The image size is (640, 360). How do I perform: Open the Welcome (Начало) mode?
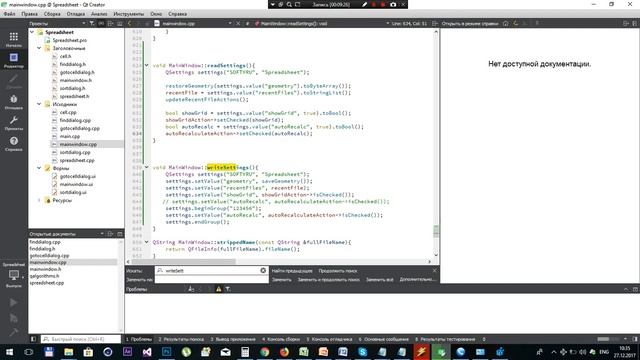(x=13, y=40)
